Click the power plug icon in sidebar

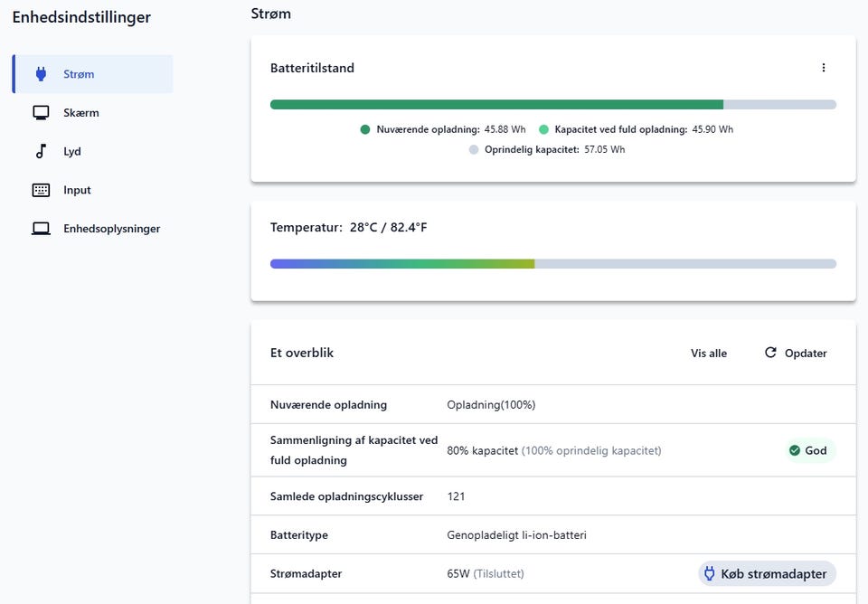(x=41, y=74)
